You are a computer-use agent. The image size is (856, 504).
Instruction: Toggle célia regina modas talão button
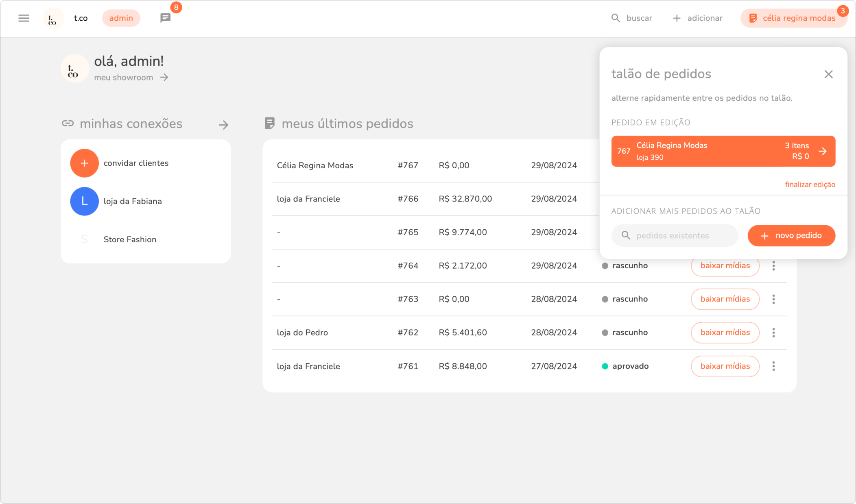pyautogui.click(x=793, y=18)
